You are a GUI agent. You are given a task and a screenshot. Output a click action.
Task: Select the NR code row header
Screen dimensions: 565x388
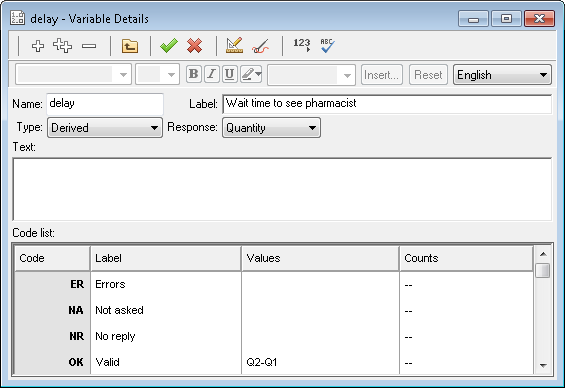pos(52,336)
